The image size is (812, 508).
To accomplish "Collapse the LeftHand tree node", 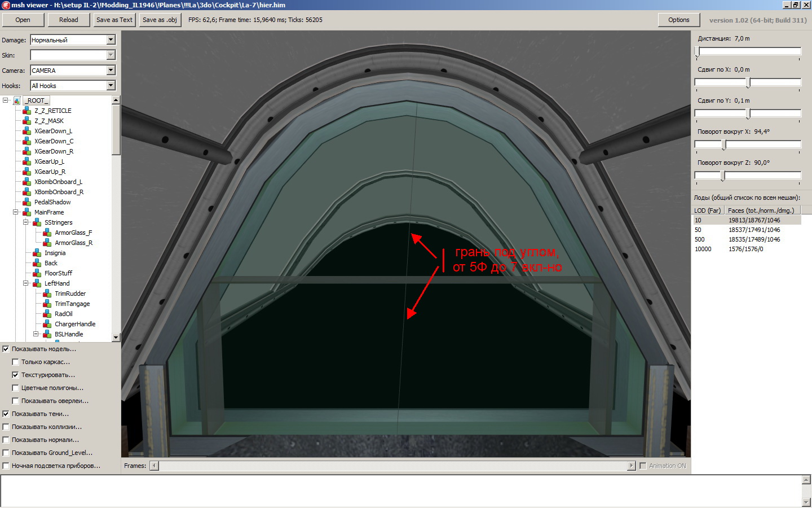I will 26,283.
